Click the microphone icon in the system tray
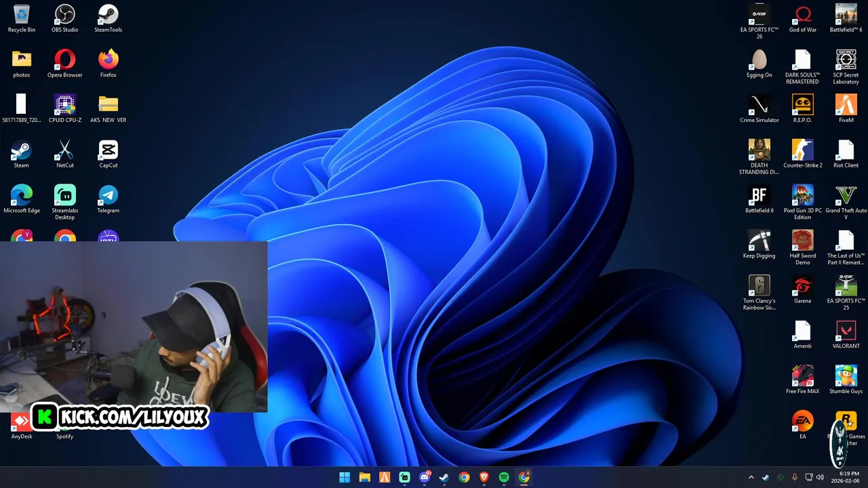 [795, 477]
